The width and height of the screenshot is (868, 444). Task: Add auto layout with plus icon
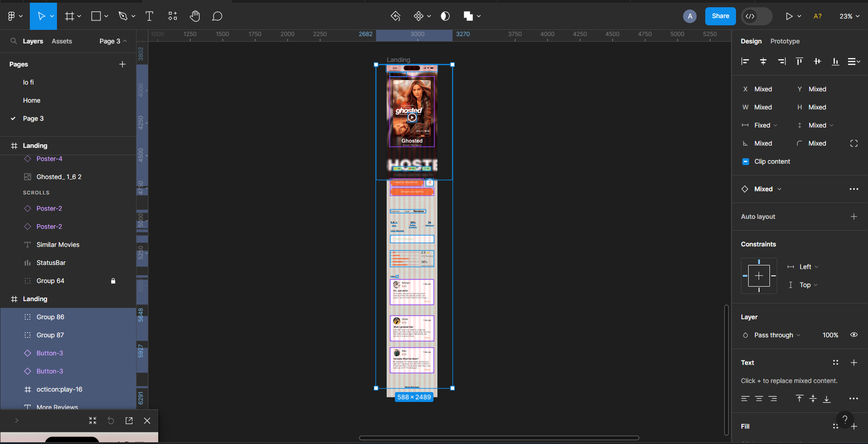pyautogui.click(x=854, y=217)
